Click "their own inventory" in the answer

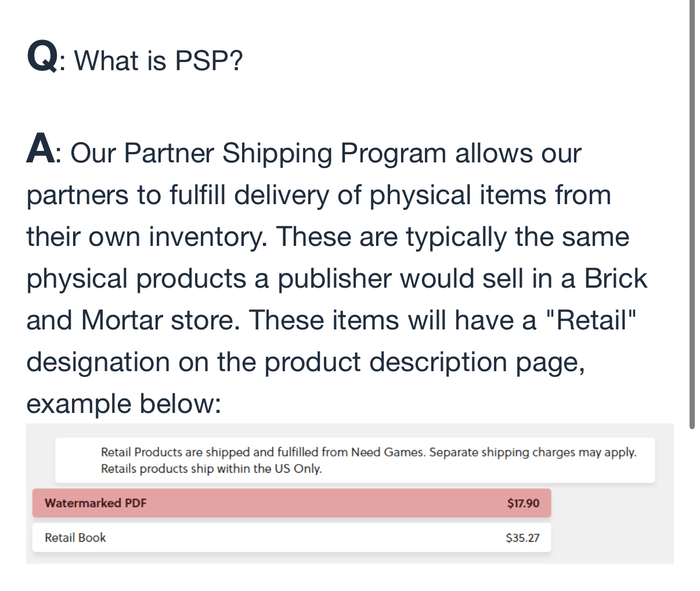[146, 237]
